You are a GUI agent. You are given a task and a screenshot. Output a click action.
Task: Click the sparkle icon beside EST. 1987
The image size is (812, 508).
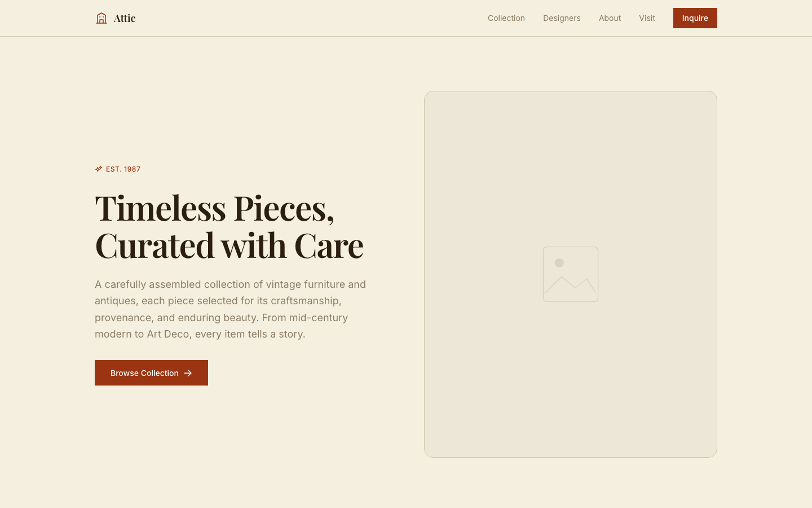pyautogui.click(x=99, y=169)
